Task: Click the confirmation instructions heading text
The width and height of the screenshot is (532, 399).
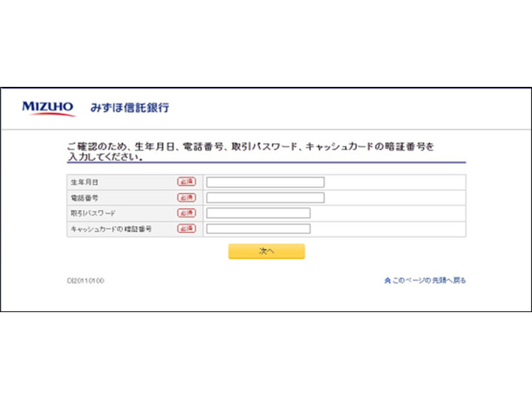Action: click(251, 148)
